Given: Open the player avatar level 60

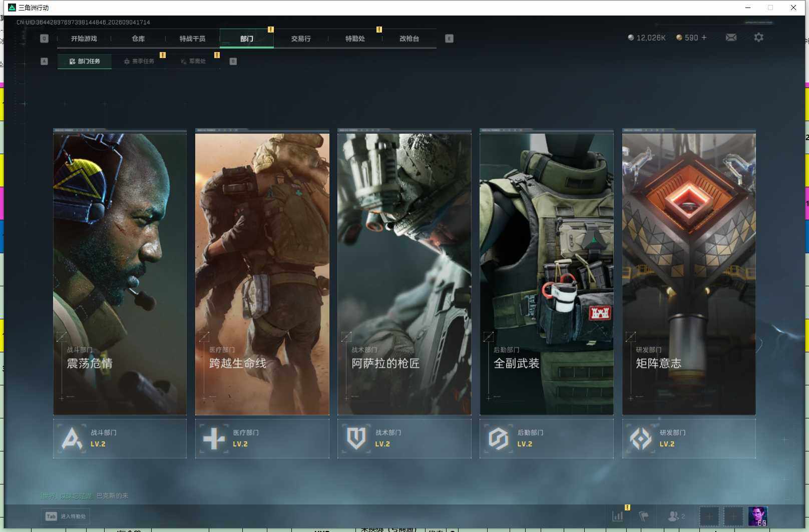Looking at the screenshot, I should (757, 516).
